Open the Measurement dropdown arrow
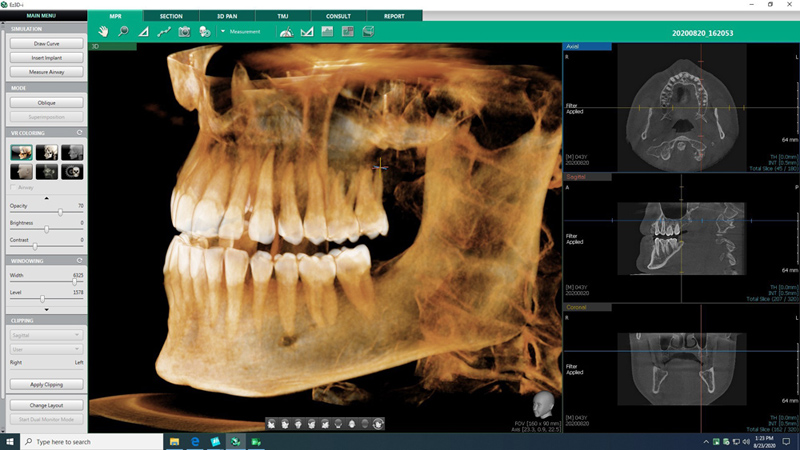800x450 pixels. click(223, 32)
